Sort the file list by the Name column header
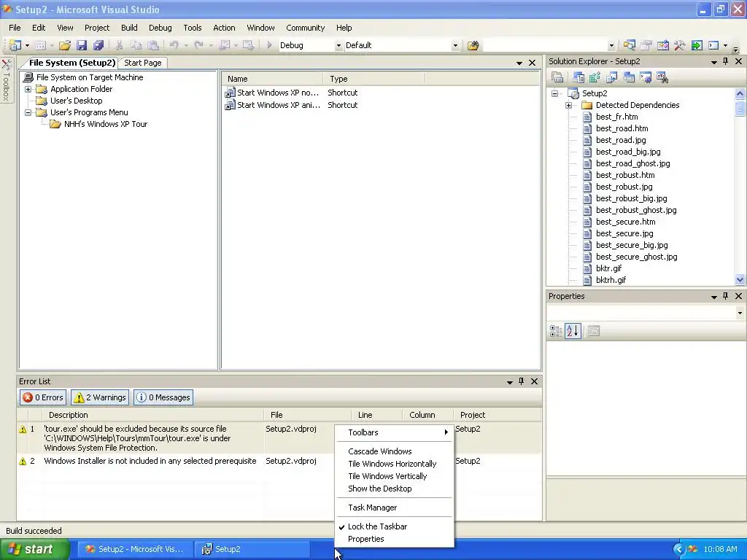 click(x=273, y=79)
